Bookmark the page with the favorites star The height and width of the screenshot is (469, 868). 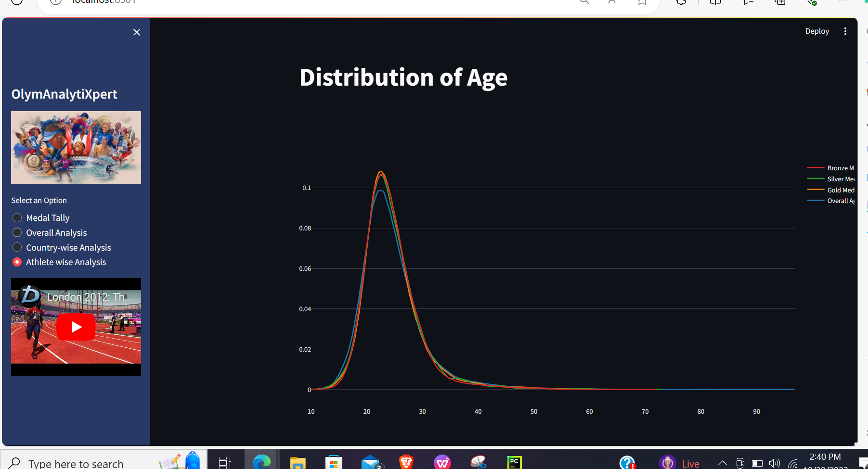point(641,2)
